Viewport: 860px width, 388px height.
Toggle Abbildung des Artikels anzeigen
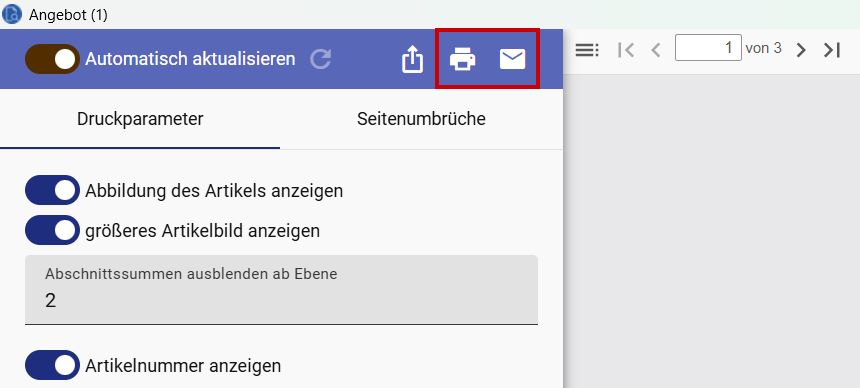pos(52,190)
